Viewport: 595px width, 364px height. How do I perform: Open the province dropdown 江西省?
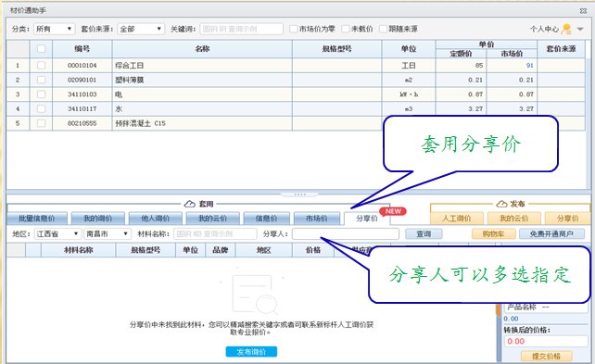[57, 234]
